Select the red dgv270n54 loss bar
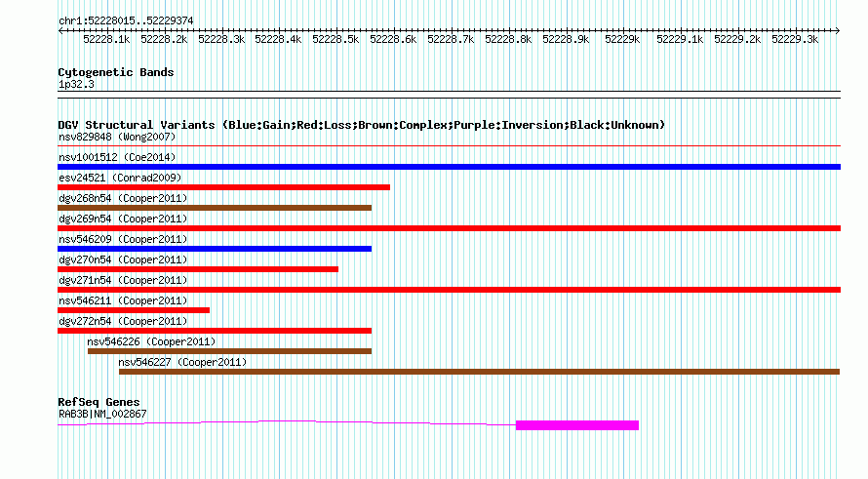 coord(198,269)
